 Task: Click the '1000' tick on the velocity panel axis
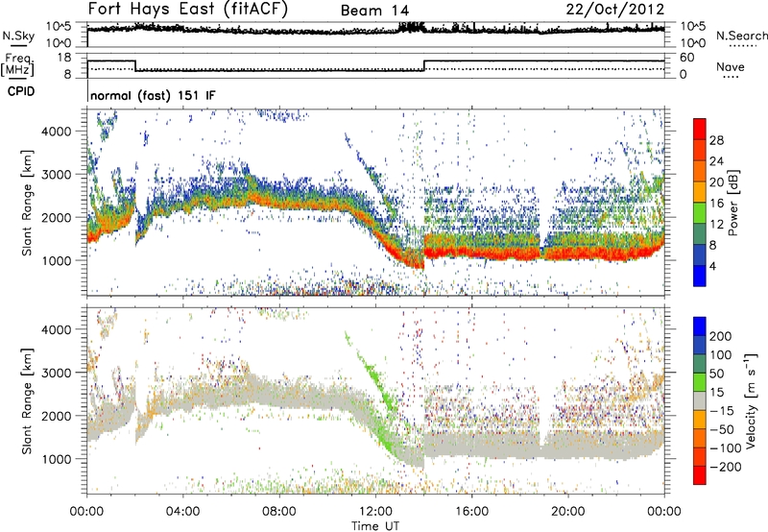56,459
